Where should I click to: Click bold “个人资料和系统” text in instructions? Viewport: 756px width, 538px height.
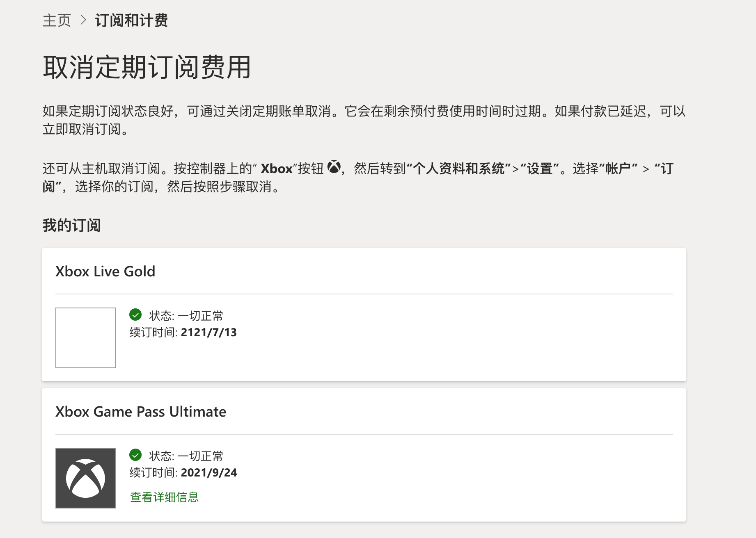point(458,169)
